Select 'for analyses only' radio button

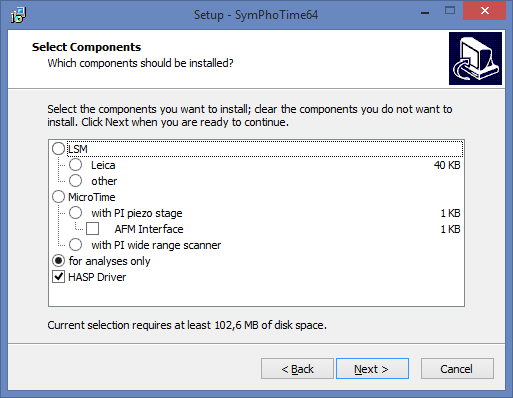pyautogui.click(x=58, y=261)
